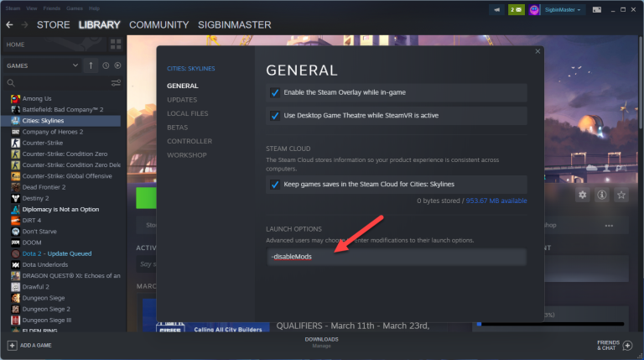Open the green notifications inbox
This screenshot has width=644, height=360.
point(517,10)
